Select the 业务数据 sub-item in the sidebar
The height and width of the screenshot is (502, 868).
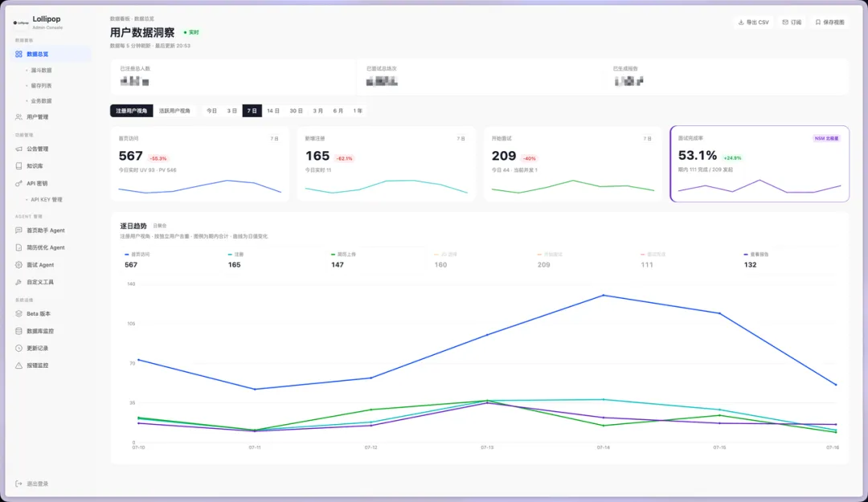[x=41, y=101]
